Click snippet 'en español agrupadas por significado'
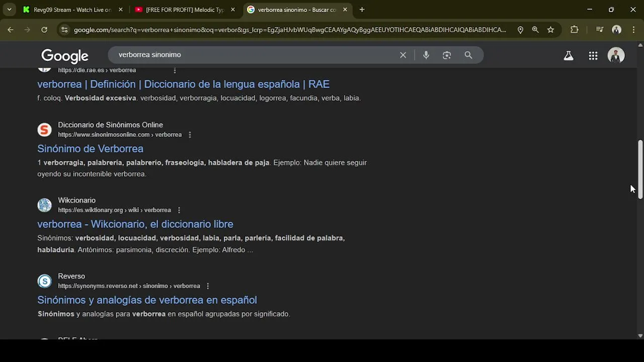The height and width of the screenshot is (362, 644). click(x=228, y=314)
